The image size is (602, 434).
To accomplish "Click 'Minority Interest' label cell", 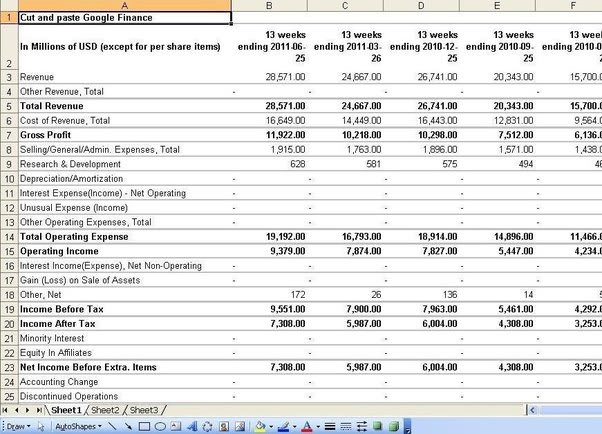I will 124,338.
